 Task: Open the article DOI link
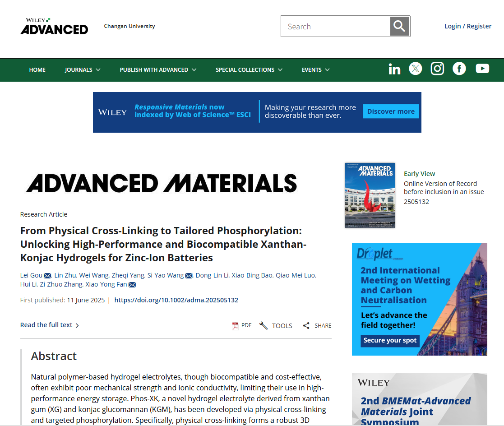[176, 300]
